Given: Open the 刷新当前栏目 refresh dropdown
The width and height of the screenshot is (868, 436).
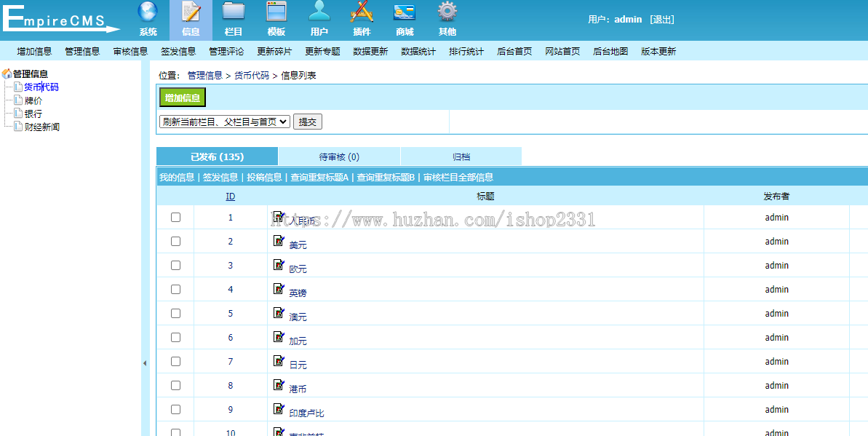Looking at the screenshot, I should point(225,122).
